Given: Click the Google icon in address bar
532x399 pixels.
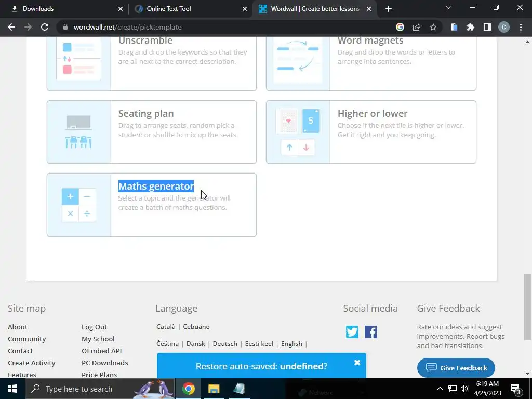Looking at the screenshot, I should pos(400,27).
